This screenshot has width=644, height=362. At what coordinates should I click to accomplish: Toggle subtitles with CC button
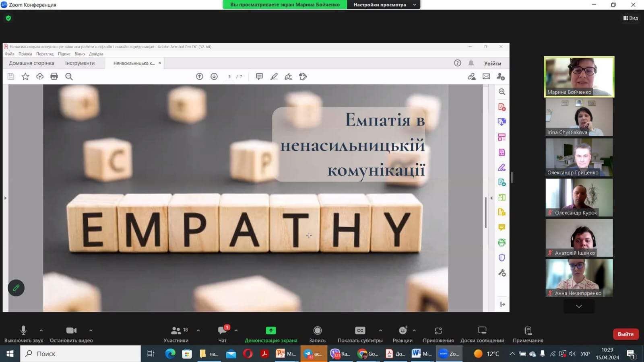tap(360, 331)
